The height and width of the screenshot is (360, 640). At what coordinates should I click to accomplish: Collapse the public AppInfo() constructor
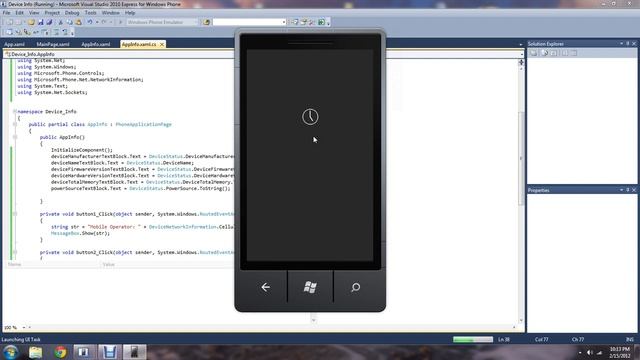coord(15,137)
